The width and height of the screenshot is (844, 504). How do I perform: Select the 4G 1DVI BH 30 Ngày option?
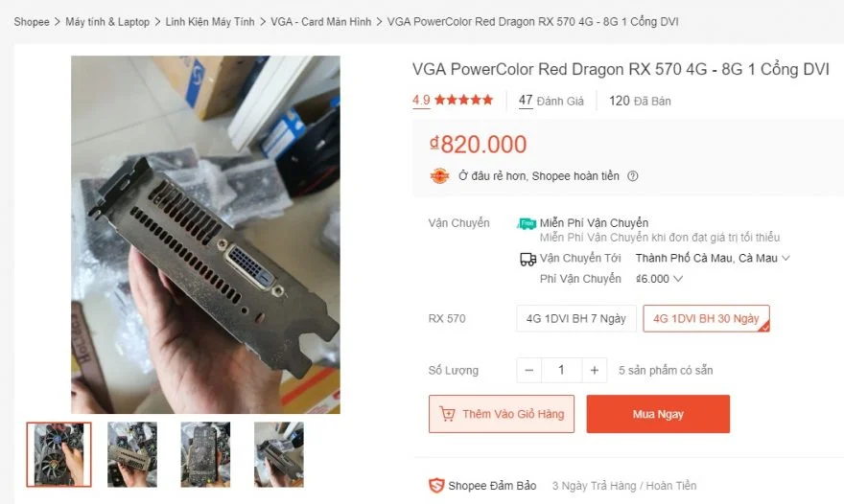(706, 318)
